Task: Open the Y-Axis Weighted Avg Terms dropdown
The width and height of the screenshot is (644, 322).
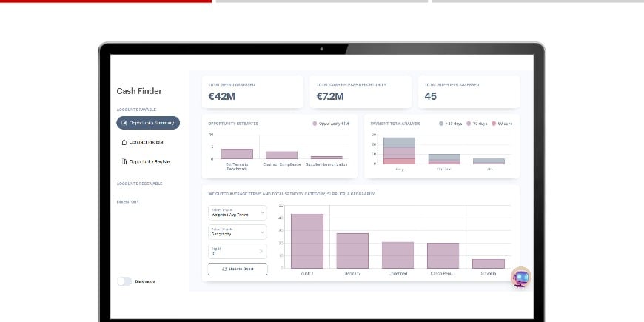Action: coord(238,212)
